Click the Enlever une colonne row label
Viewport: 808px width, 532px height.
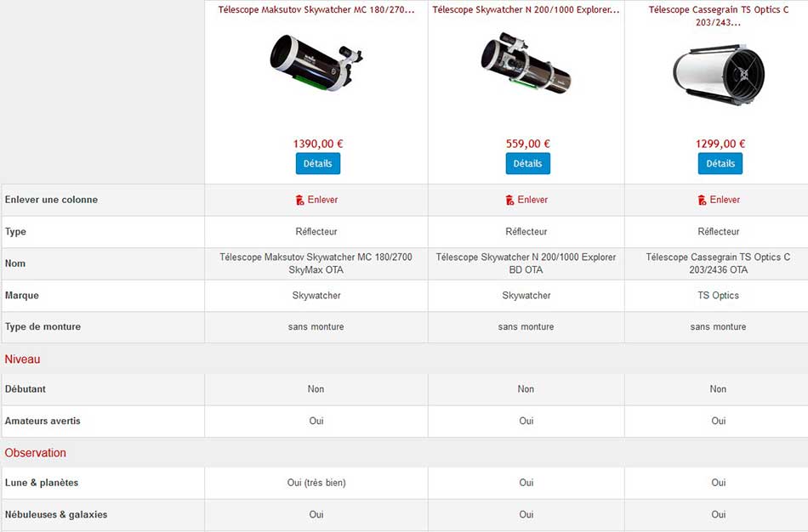pyautogui.click(x=51, y=200)
